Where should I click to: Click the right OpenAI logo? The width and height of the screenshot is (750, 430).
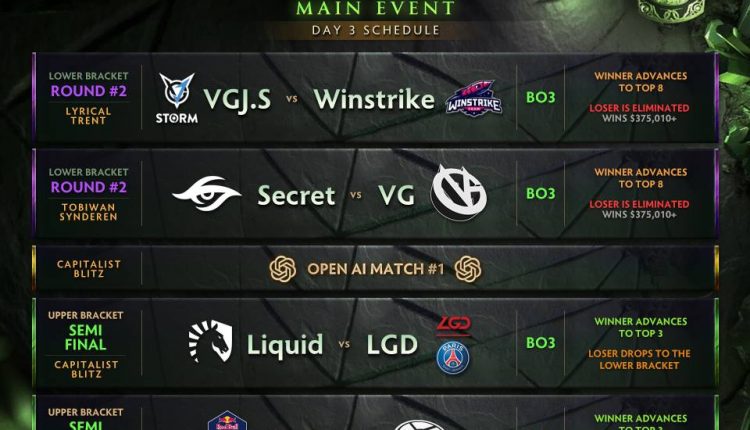click(x=467, y=269)
